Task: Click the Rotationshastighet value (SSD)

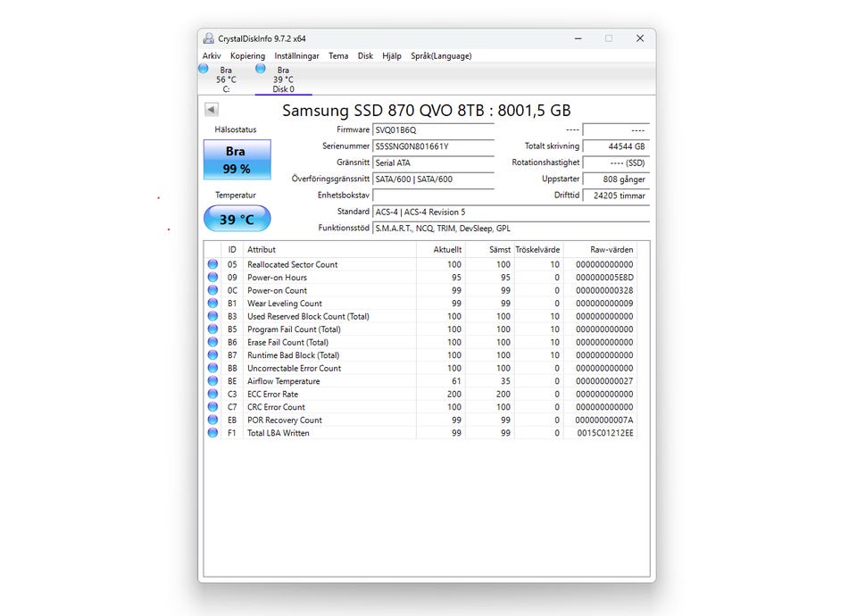Action: click(616, 162)
